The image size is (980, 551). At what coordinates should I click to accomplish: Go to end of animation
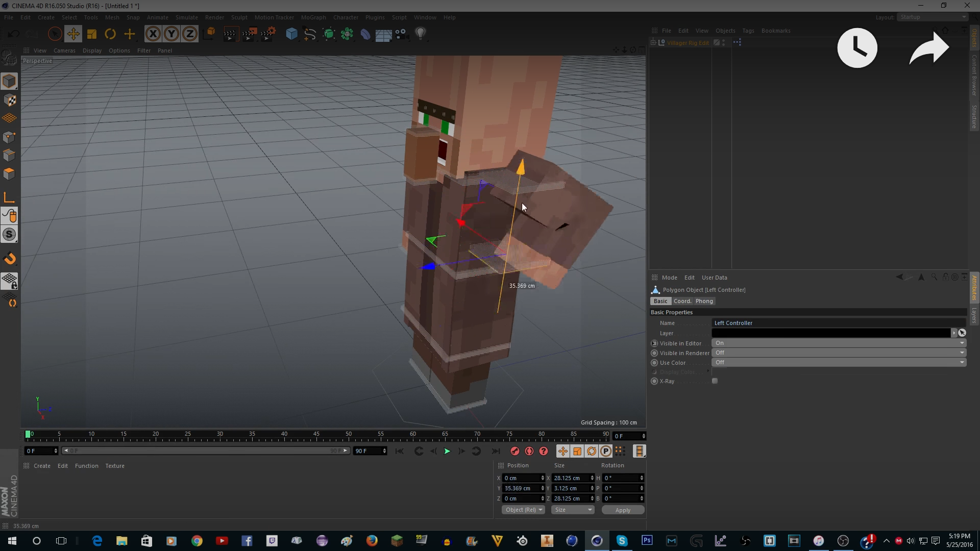pyautogui.click(x=496, y=451)
